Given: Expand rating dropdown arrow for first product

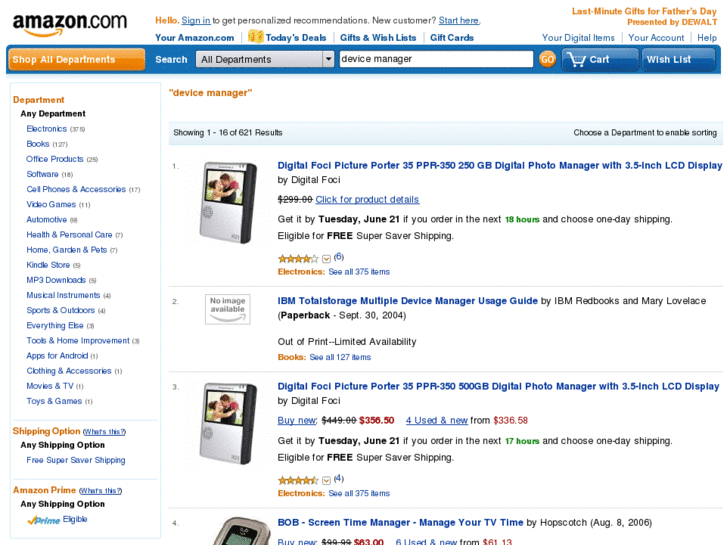Looking at the screenshot, I should (326, 258).
